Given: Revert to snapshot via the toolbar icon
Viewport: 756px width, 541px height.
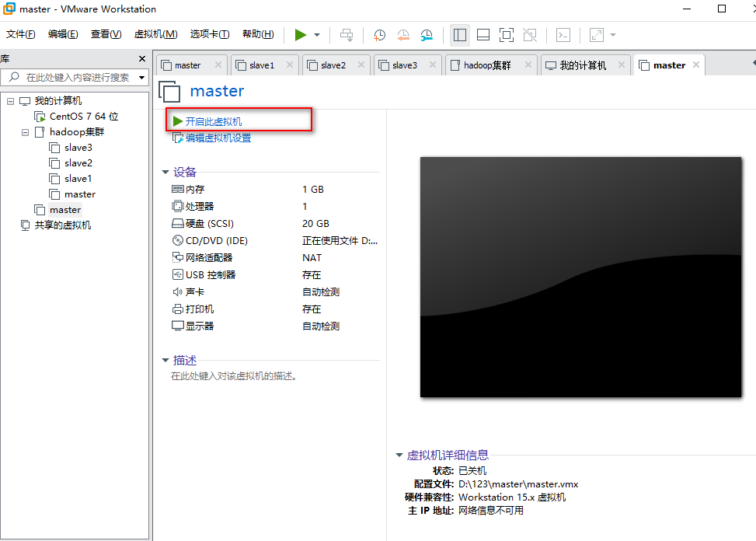Looking at the screenshot, I should click(x=403, y=35).
